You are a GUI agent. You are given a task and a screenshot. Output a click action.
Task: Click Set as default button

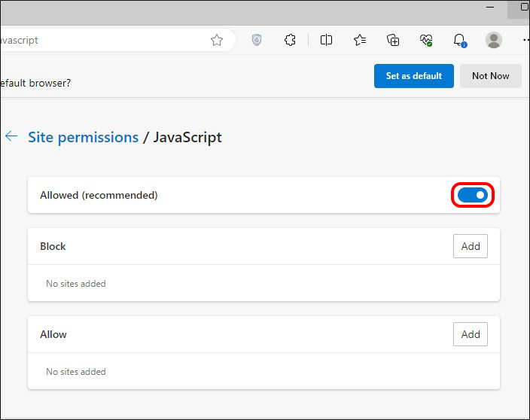coord(414,76)
